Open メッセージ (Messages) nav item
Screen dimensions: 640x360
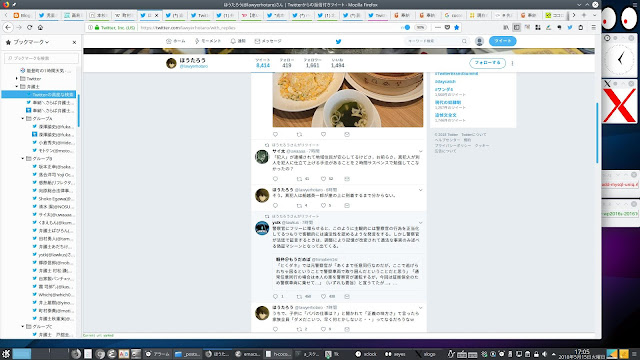click(x=268, y=41)
